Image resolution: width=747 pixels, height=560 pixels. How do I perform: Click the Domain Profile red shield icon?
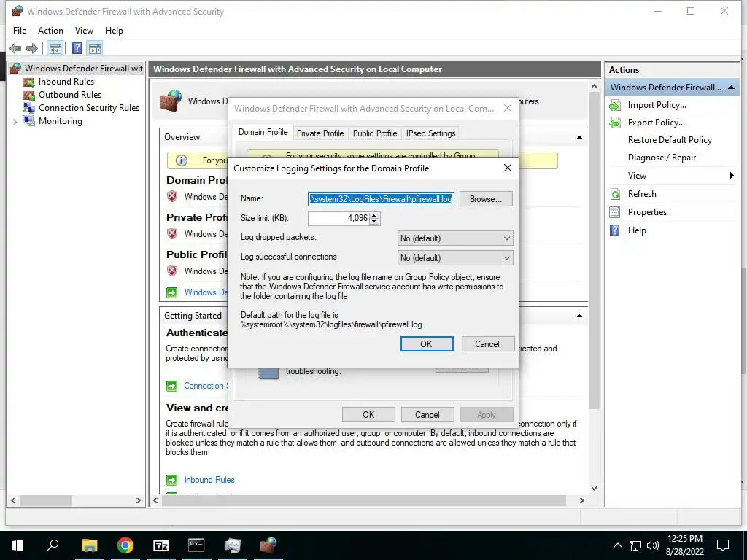click(x=172, y=197)
